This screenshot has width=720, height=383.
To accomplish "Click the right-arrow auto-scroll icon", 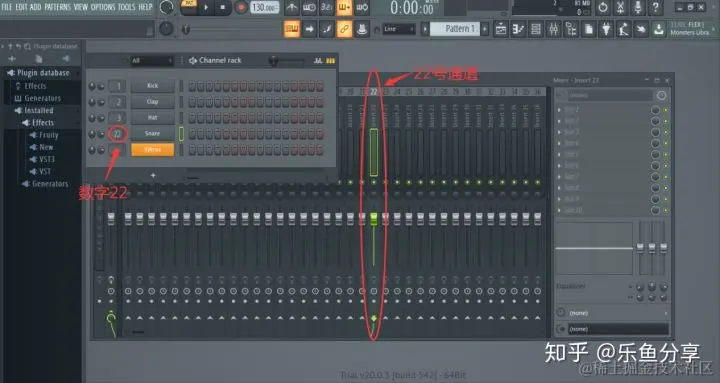I will (309, 29).
